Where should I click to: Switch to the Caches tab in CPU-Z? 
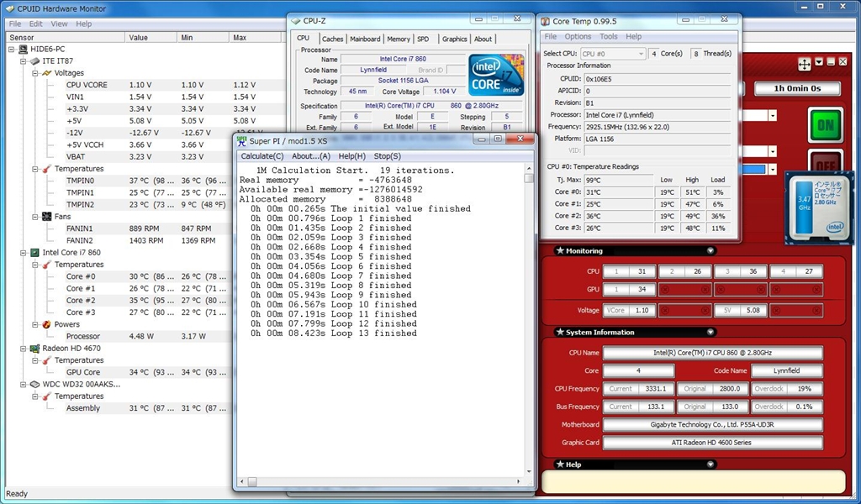332,39
